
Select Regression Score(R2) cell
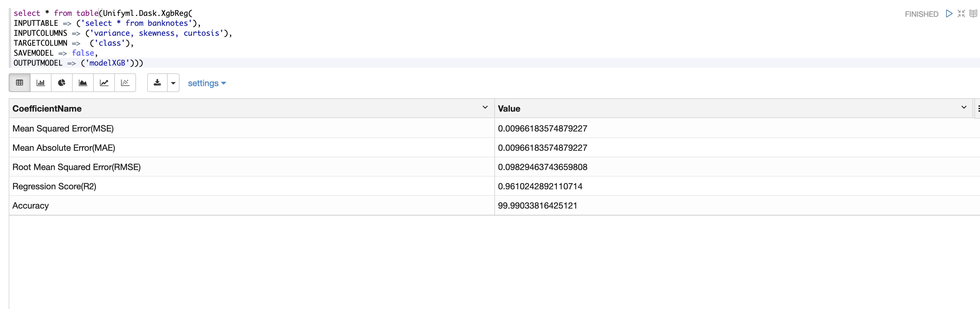pos(252,186)
